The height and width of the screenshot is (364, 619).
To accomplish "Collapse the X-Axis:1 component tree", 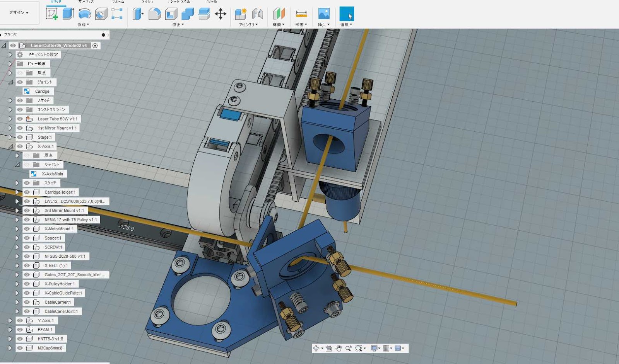I will [11, 146].
